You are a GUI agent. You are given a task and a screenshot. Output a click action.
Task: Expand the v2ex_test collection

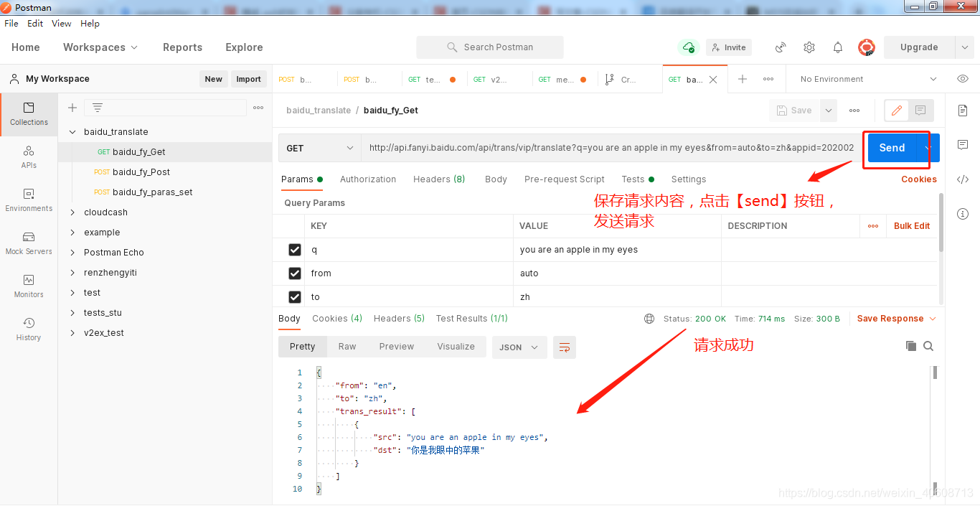[72, 333]
